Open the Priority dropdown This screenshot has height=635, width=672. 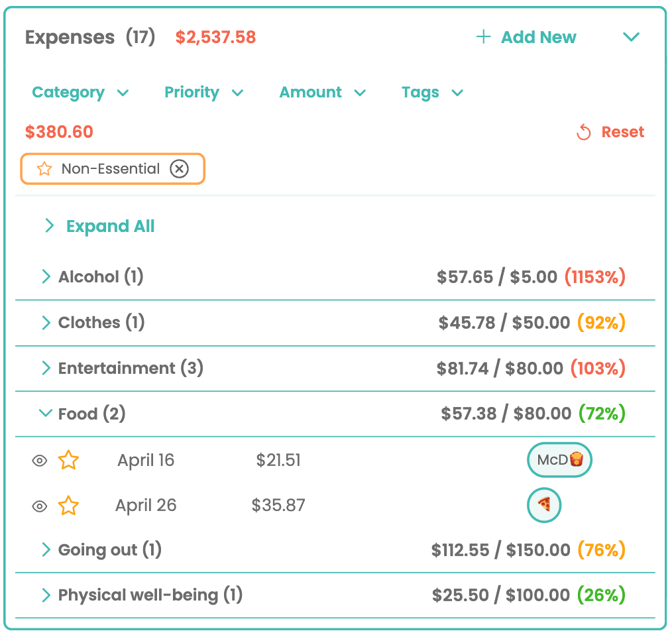tap(203, 92)
